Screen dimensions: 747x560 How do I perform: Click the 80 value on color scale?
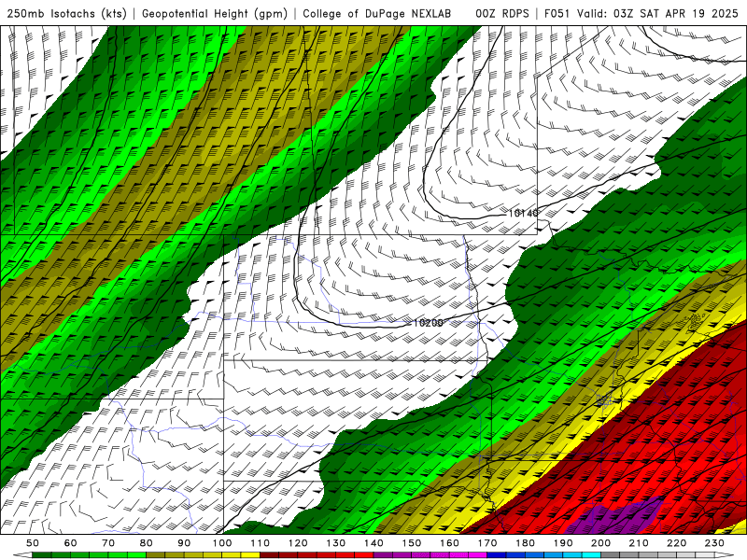[x=147, y=543]
